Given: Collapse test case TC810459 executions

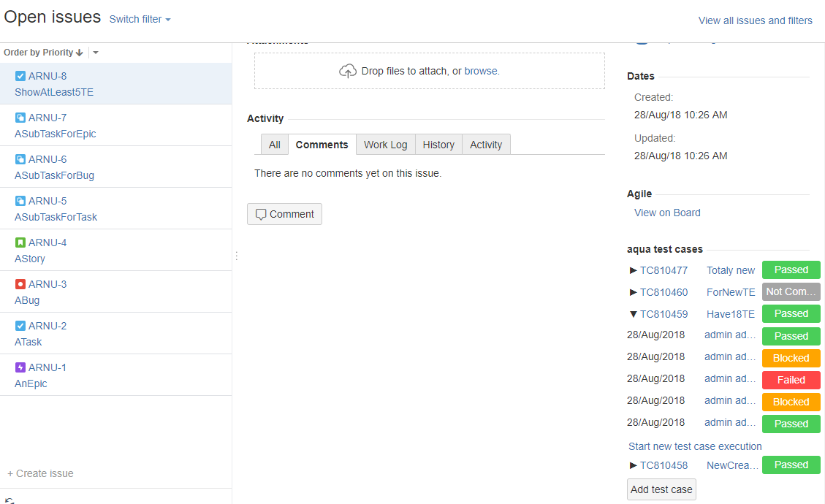Looking at the screenshot, I should (633, 314).
